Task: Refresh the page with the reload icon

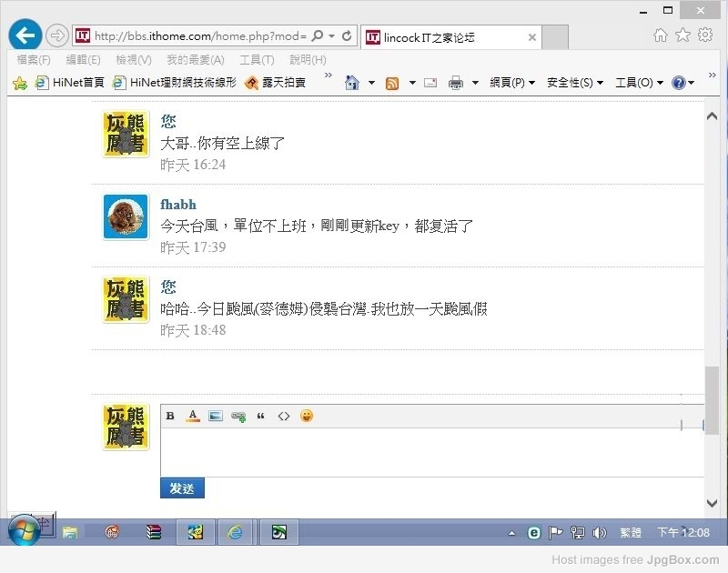Action: click(347, 36)
